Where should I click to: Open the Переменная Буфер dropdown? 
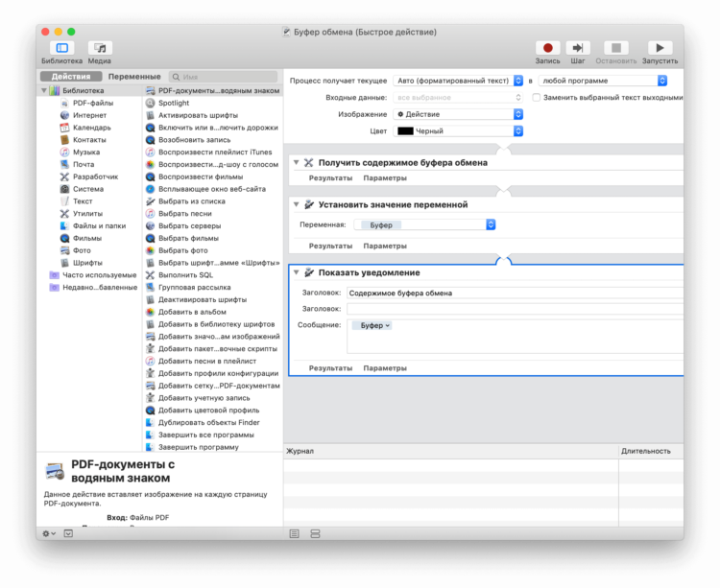(x=424, y=224)
